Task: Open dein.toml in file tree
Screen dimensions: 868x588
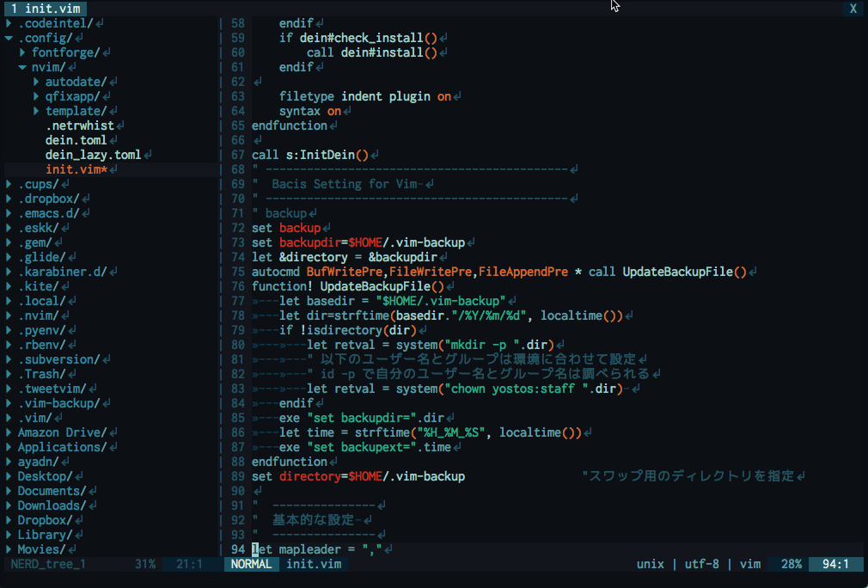Action: click(76, 140)
